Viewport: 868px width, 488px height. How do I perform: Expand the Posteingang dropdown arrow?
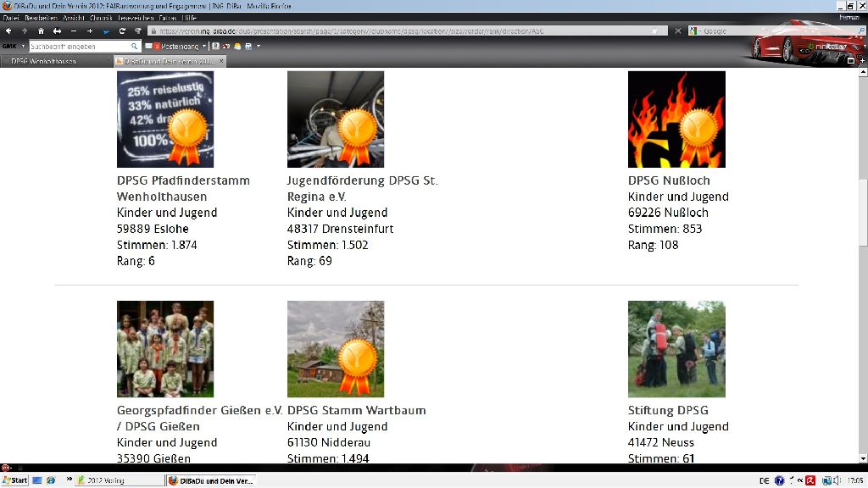tap(204, 47)
